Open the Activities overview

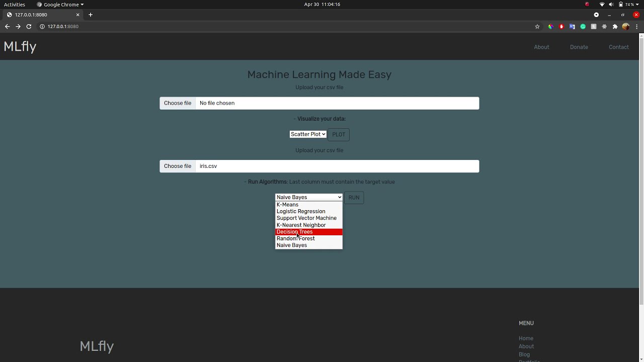[x=15, y=5]
